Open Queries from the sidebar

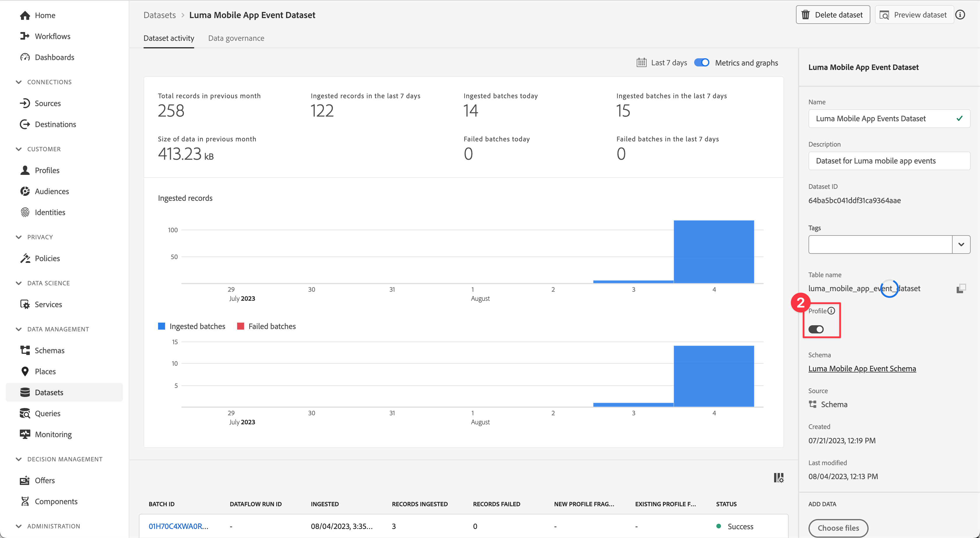tap(47, 413)
